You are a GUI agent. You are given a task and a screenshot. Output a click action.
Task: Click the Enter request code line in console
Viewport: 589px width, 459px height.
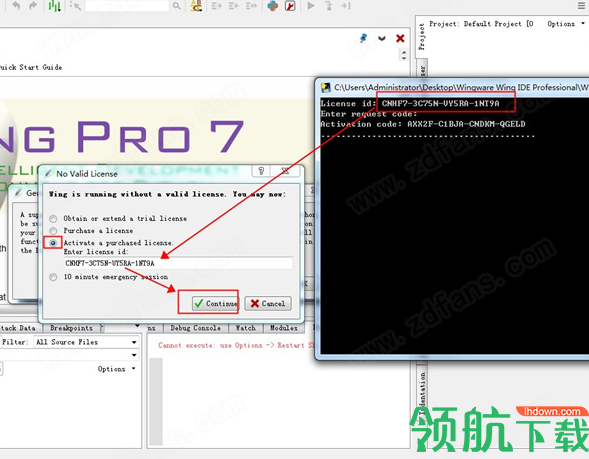click(x=369, y=114)
